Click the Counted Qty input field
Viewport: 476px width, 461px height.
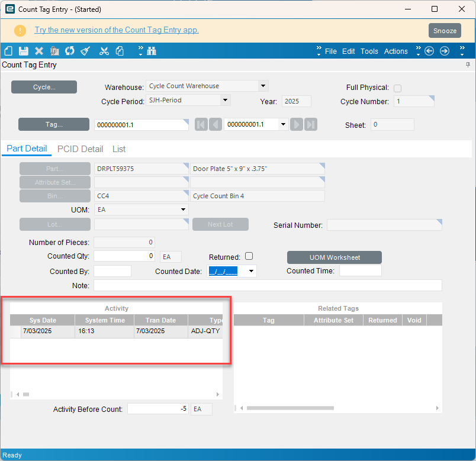pos(124,256)
